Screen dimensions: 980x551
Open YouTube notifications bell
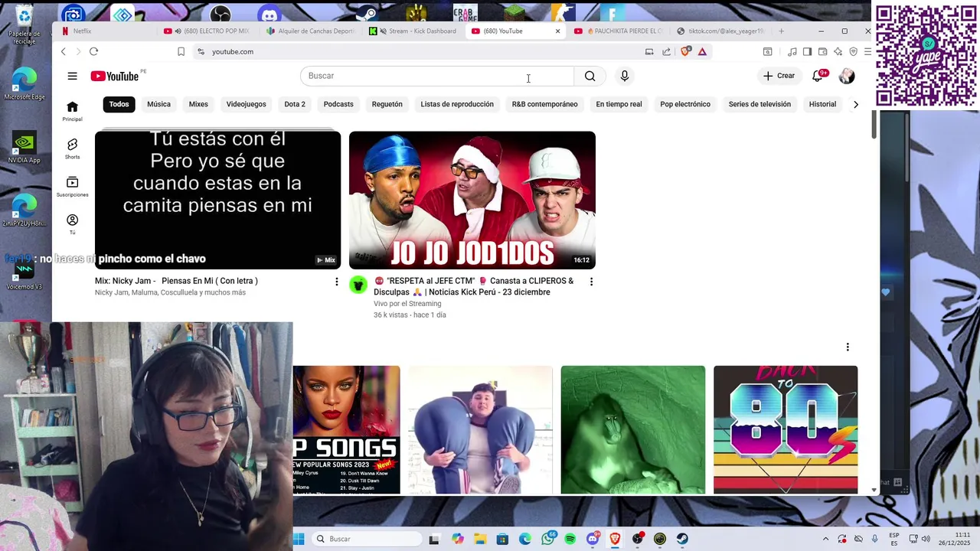tap(817, 76)
